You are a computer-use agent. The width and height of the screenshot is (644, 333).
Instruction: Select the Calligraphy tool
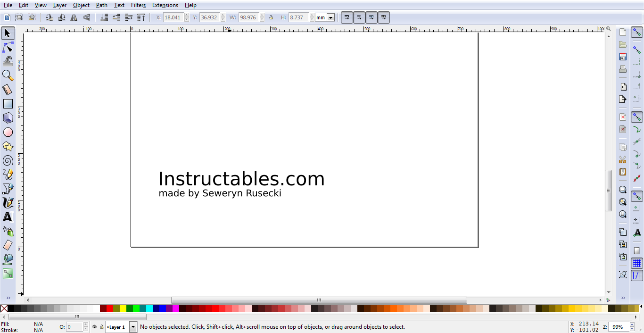[x=8, y=203]
